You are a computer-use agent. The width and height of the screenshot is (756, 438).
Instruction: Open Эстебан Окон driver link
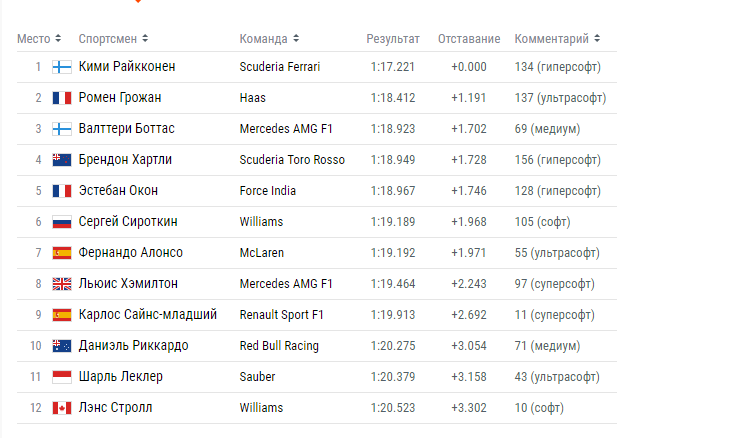coord(118,191)
